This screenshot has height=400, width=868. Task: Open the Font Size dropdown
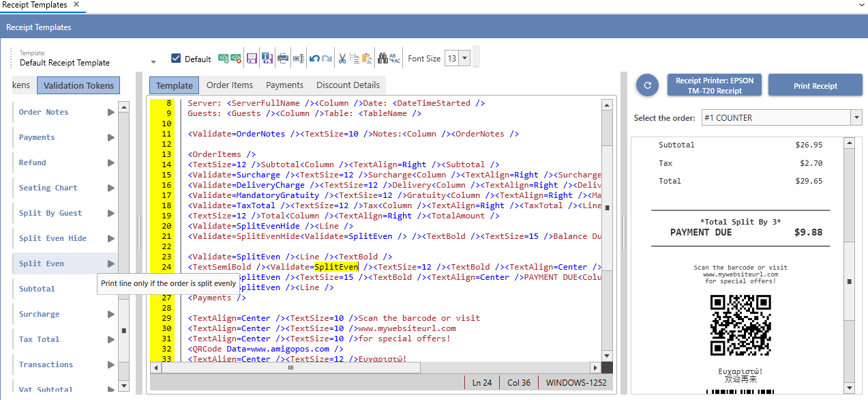(x=465, y=59)
